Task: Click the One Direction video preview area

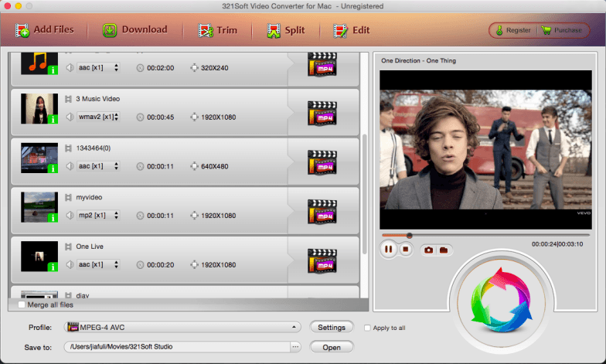Action: click(485, 150)
